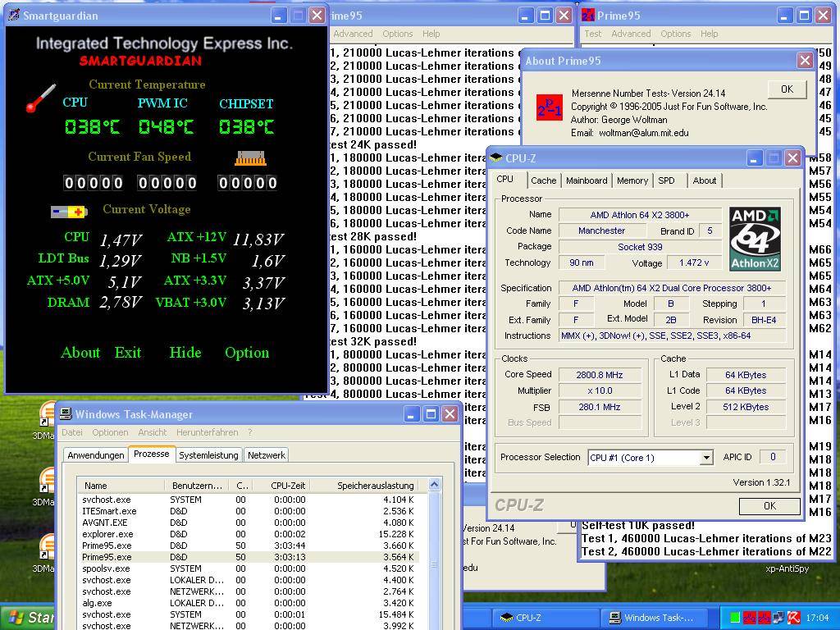Screen dimensions: 840x630
Task: Select ITESmart.exe process row
Action: coord(248,511)
